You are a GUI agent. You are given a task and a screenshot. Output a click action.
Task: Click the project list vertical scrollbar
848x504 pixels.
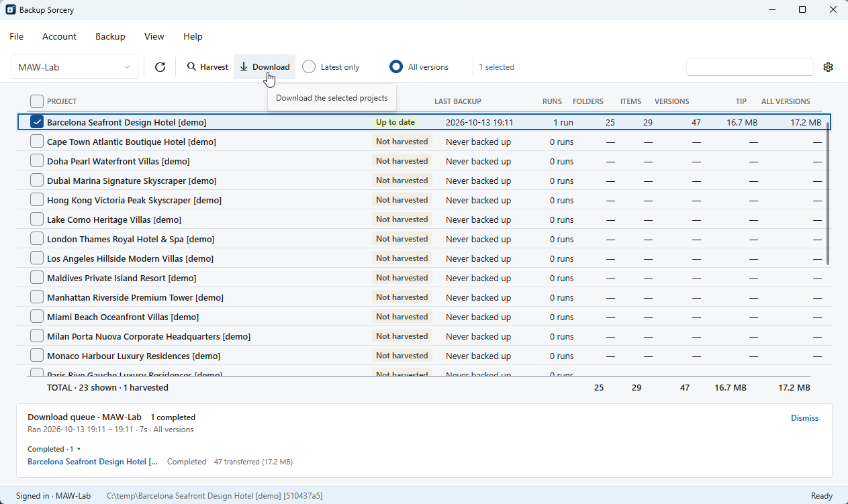click(829, 195)
